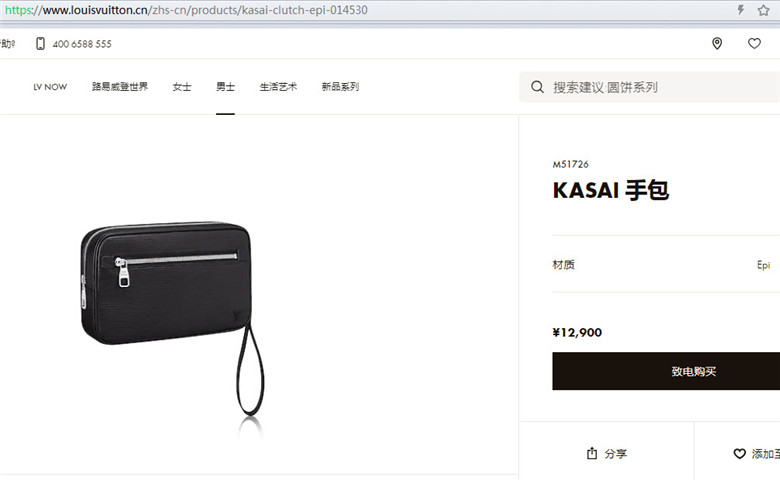Click the bookmark star icon in address bar

point(764,10)
